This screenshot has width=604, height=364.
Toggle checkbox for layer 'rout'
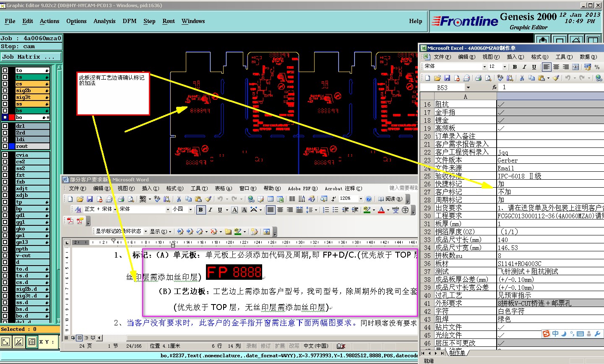[5, 146]
